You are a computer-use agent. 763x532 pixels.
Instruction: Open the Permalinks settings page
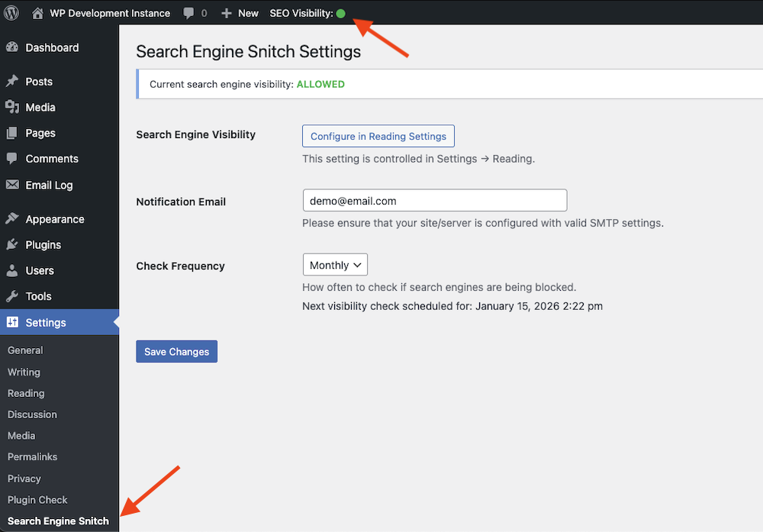[x=32, y=456]
